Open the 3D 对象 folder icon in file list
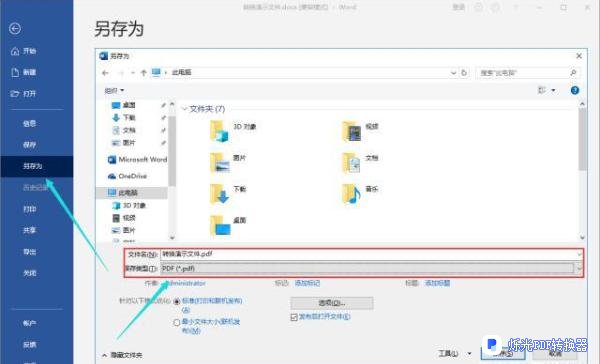The image size is (600, 364). tap(219, 131)
